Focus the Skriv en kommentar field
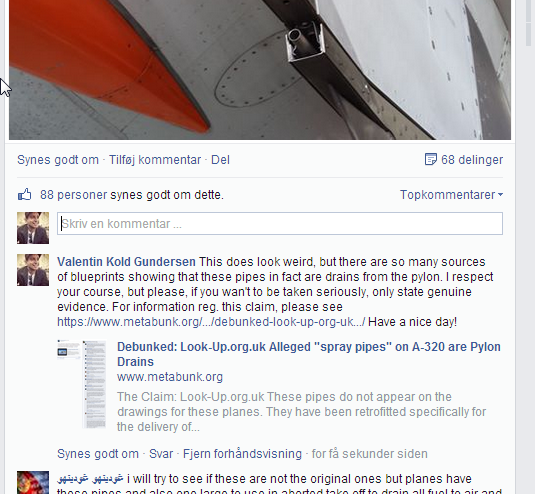The image size is (535, 494). [x=280, y=223]
